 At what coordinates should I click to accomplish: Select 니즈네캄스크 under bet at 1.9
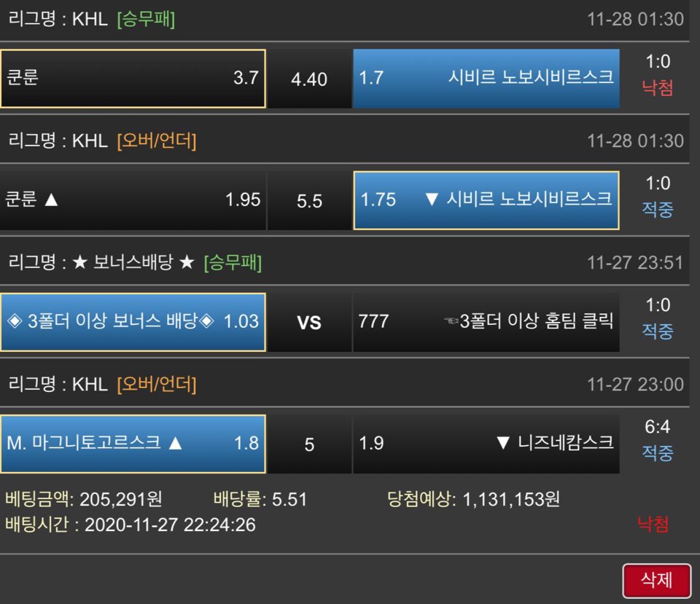486,444
